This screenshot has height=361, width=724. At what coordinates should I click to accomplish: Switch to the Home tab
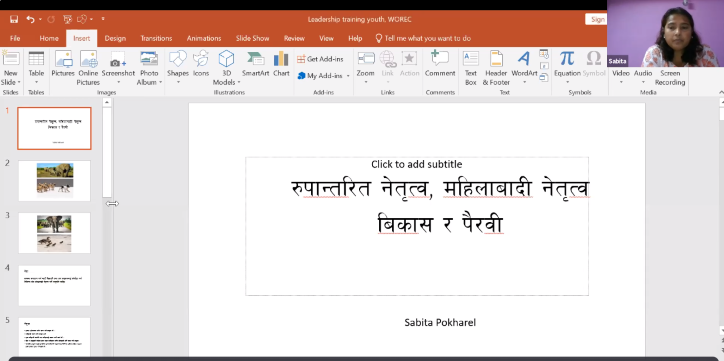(49, 38)
